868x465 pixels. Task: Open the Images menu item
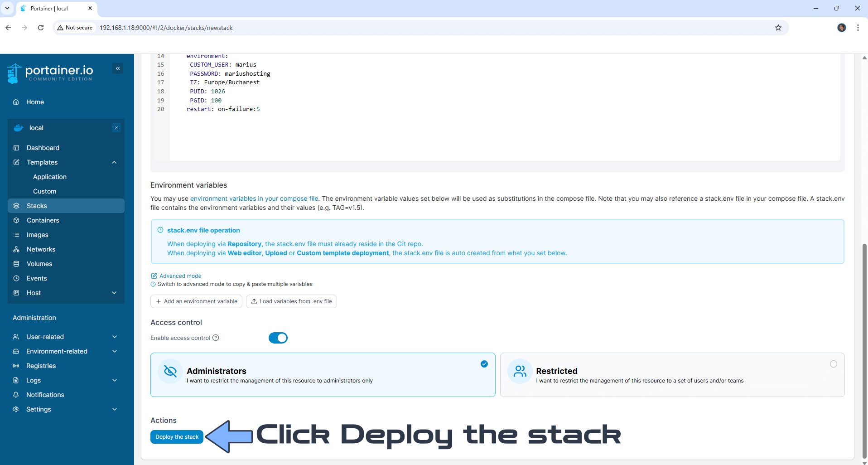(66, 235)
